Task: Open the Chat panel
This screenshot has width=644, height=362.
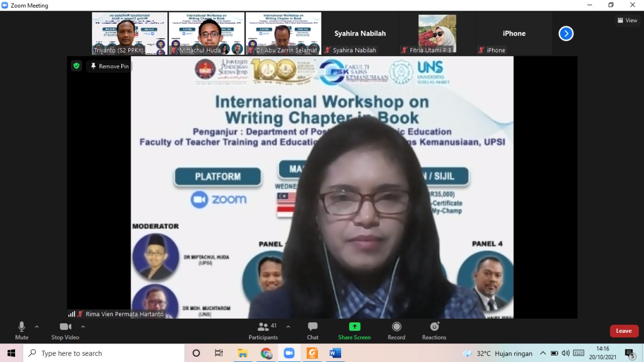Action: point(312,330)
